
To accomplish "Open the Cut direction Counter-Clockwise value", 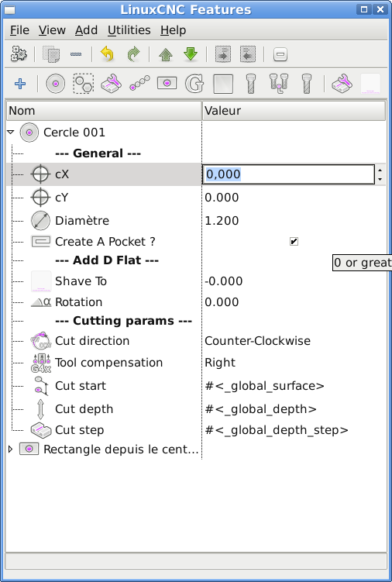I will [257, 341].
